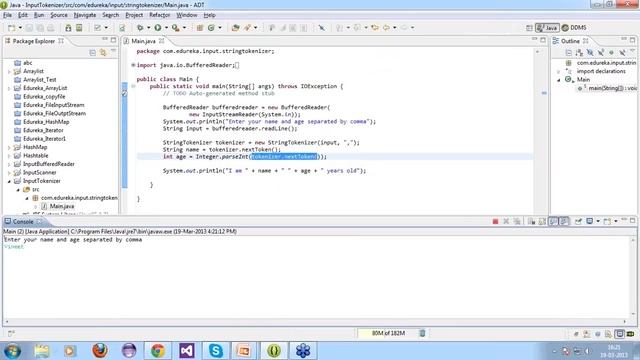Viewport: 640px width, 360px height.
Task: Click Console horizontal scrollbar
Action: 316,322
